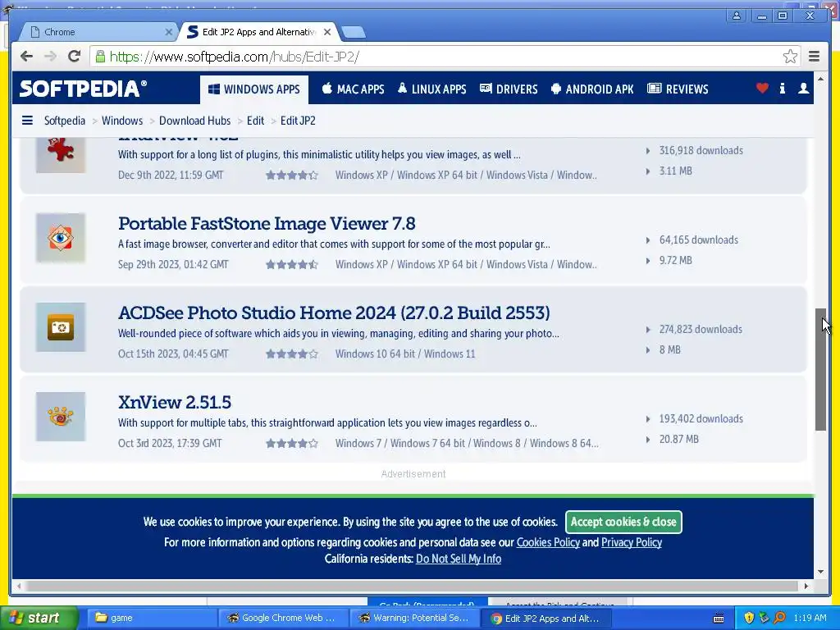840x630 pixels.
Task: Open the game folder taskbar item
Action: click(x=152, y=618)
